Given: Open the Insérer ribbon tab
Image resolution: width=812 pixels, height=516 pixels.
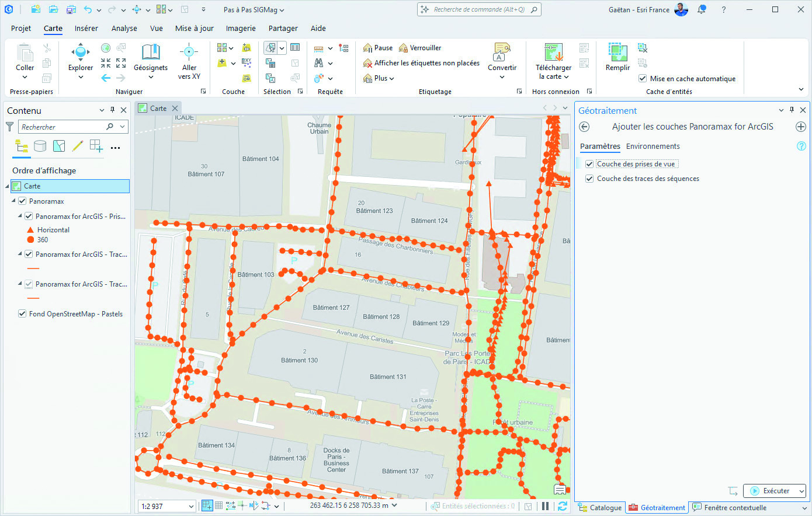Looking at the screenshot, I should [86, 28].
